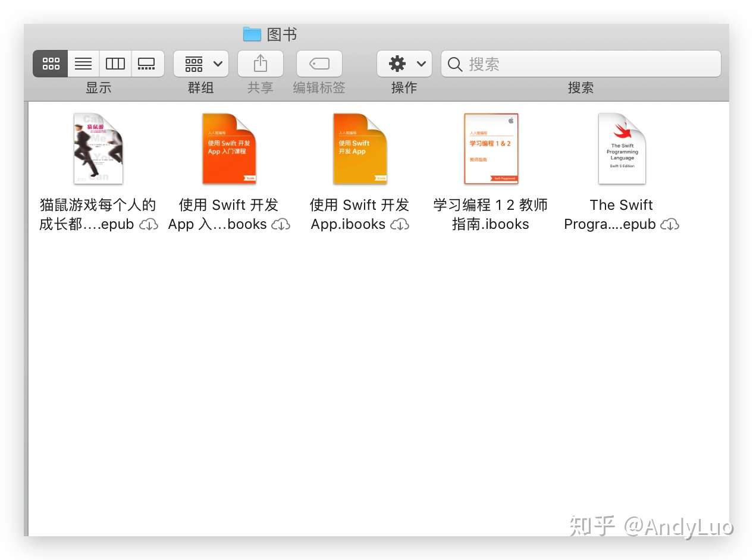The image size is (753, 560).
Task: Select 使用 Swift 开发 App book cover
Action: coord(360,149)
